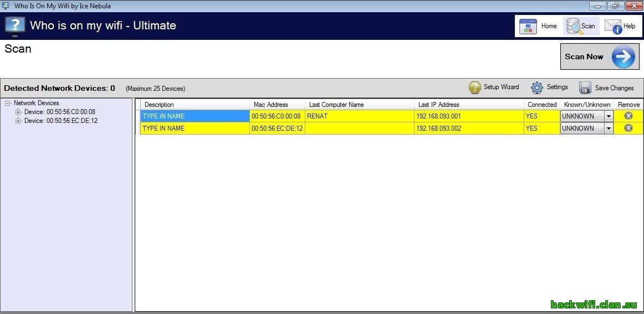
Task: Select the row header of the RENAT row
Action: pyautogui.click(x=138, y=116)
